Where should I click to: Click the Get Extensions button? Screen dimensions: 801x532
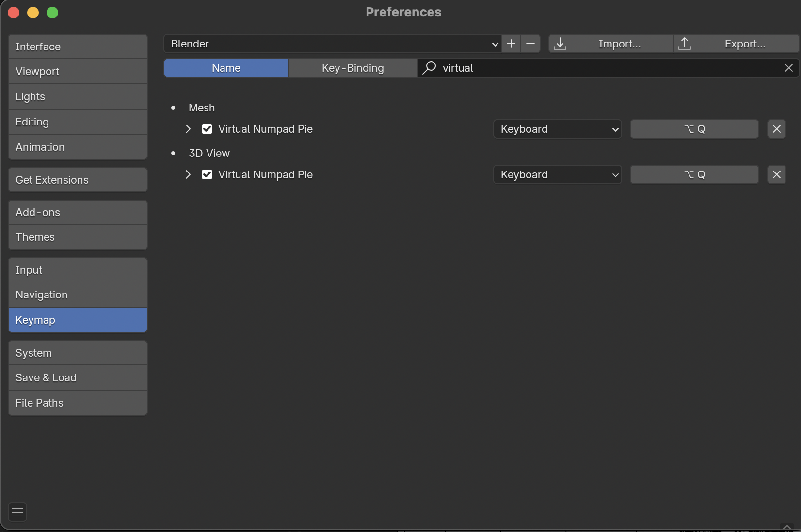pos(77,179)
